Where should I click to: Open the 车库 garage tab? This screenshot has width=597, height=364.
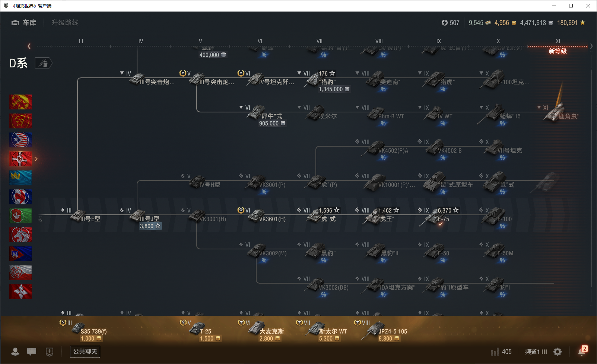[x=24, y=23]
